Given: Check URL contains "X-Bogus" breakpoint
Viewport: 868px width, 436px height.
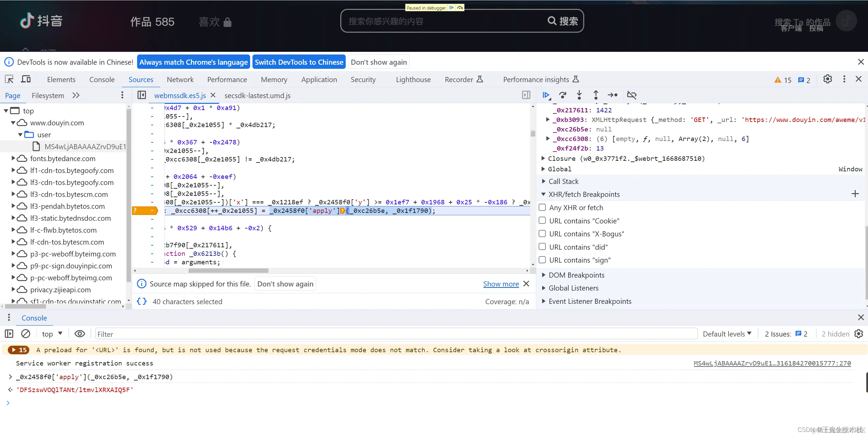Looking at the screenshot, I should 542,234.
